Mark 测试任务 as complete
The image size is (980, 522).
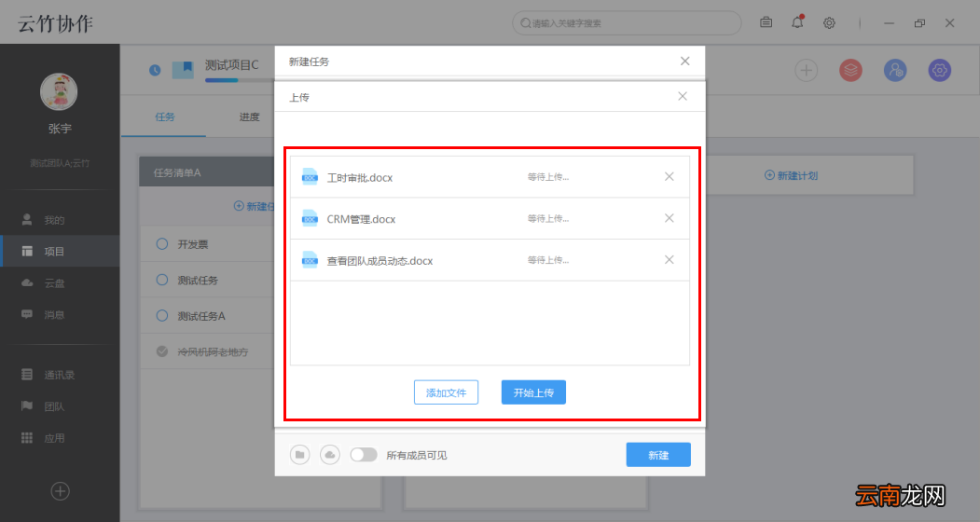coord(162,280)
